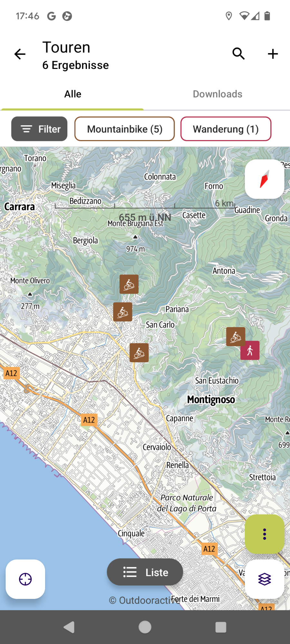The height and width of the screenshot is (644, 290).
Task: Center map with the location crosshair button
Action: [x=25, y=579]
